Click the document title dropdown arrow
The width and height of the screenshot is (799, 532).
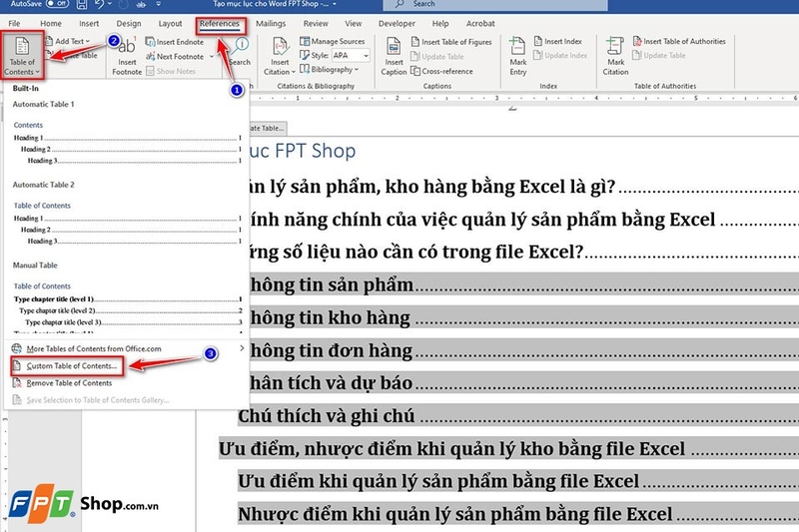pos(335,4)
